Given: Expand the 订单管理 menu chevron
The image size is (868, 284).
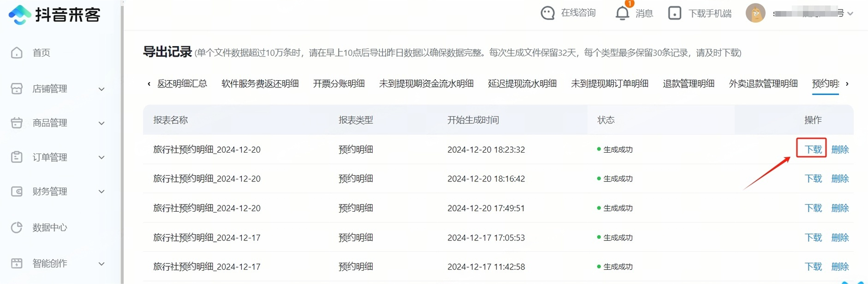Looking at the screenshot, I should 102,157.
